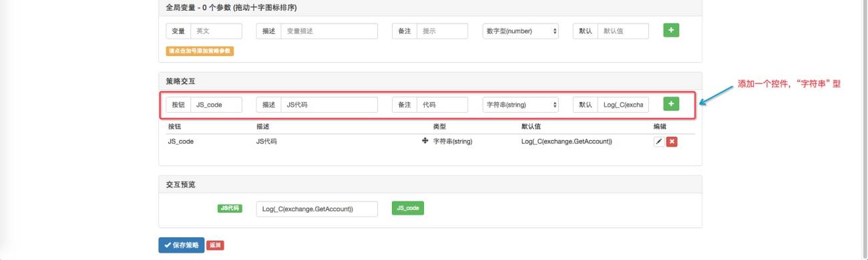
Task: Click the red 返回 back button
Action: (215, 245)
